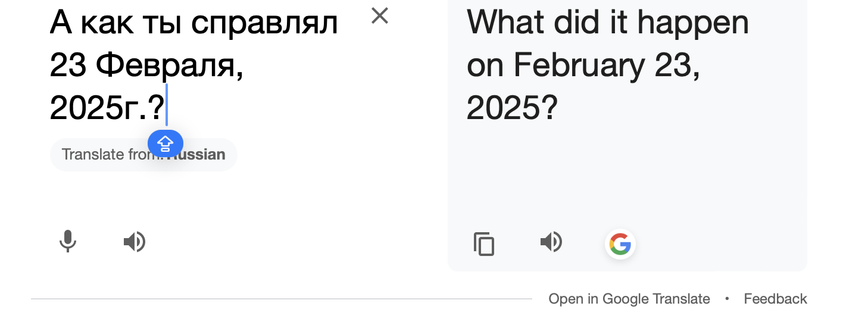Click the word "справлял" in source text
This screenshot has height=331, width=868.
[265, 23]
